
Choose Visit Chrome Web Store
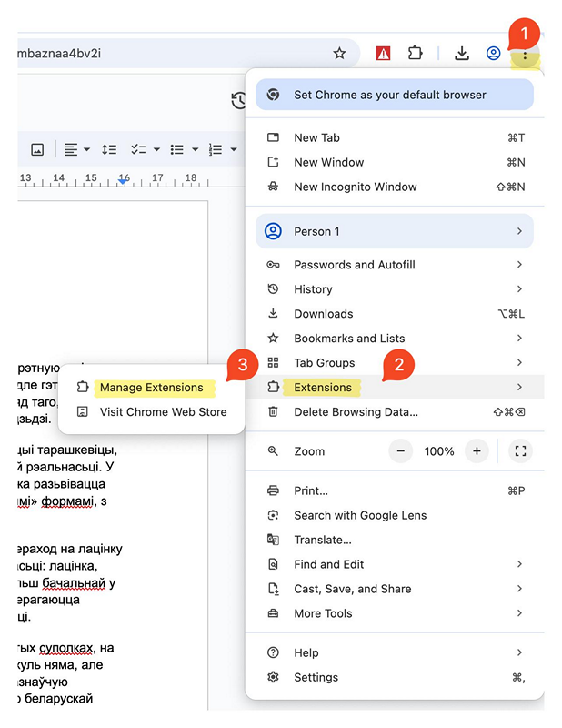coord(163,411)
